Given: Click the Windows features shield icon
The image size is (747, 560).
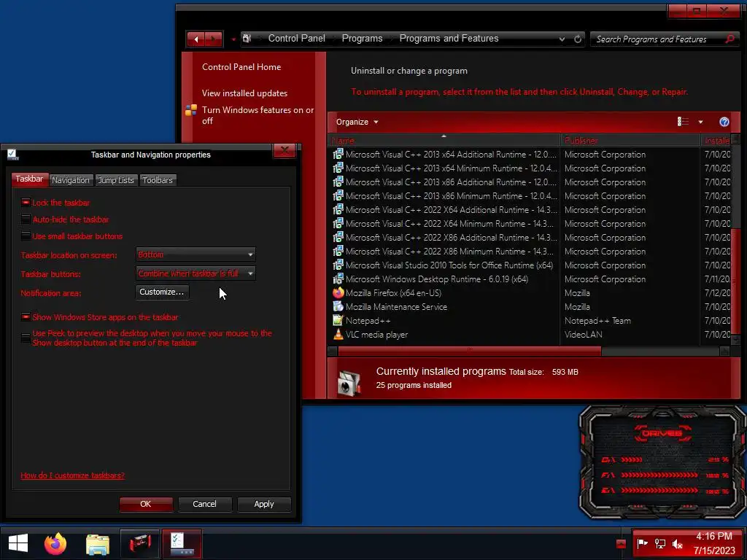Looking at the screenshot, I should pos(191,111).
